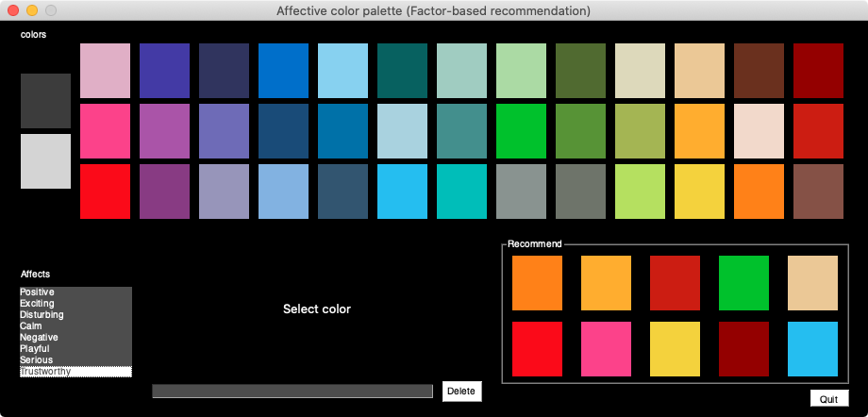Click the gray text field beside Delete

click(292, 391)
